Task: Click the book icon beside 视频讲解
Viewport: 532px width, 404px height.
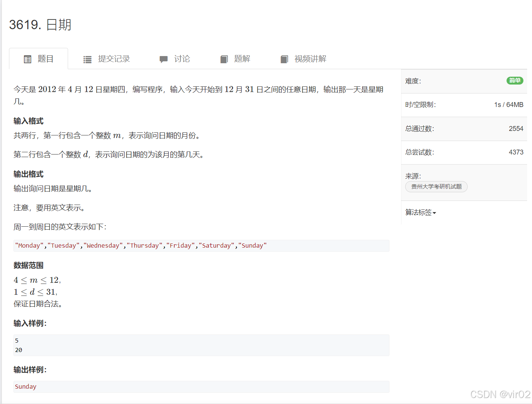Action: 284,59
